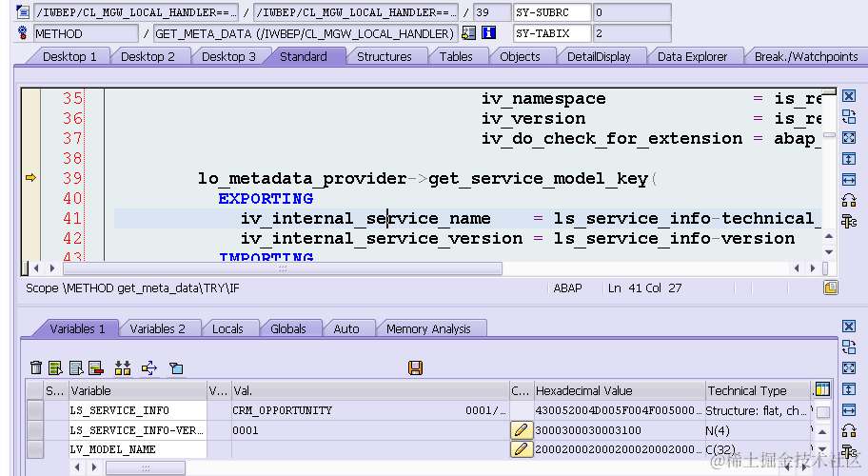Screen dimensions: 868x476
Task: Click the GET_META_DATA method name field
Action: pos(305,33)
